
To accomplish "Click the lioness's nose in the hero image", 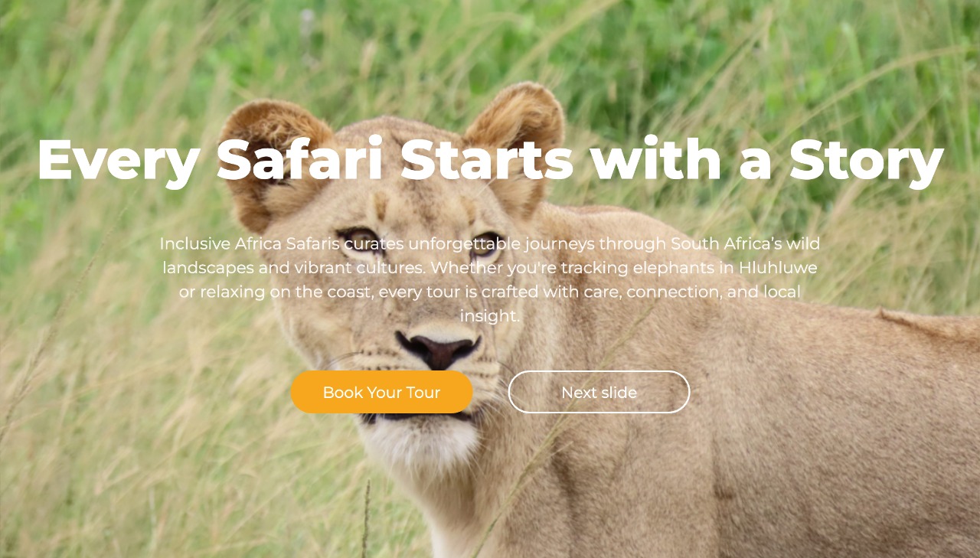I will [438, 351].
